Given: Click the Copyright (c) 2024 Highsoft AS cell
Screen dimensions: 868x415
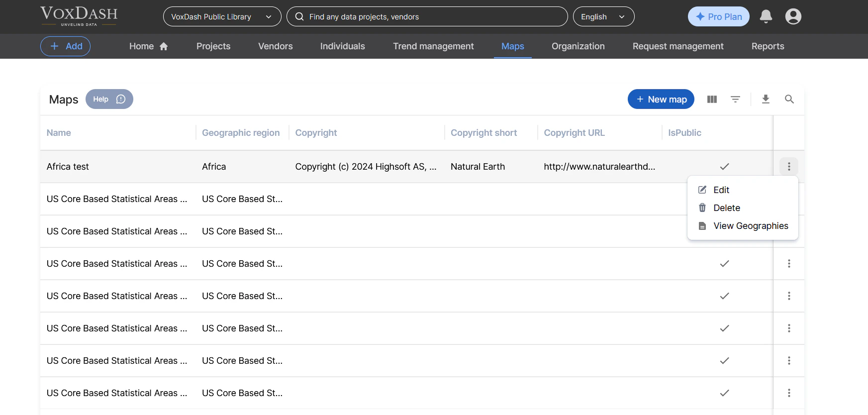Looking at the screenshot, I should [x=366, y=167].
